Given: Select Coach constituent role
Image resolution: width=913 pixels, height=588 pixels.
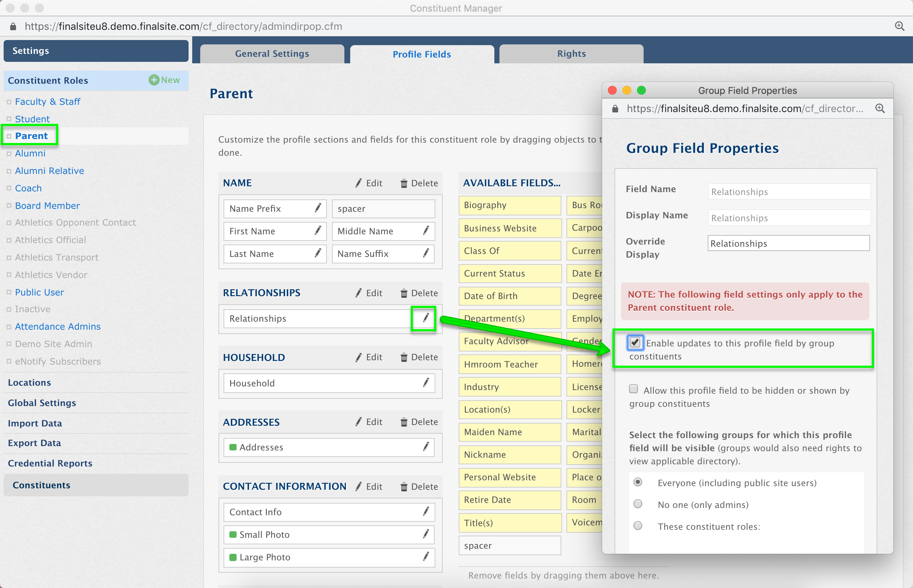Looking at the screenshot, I should [28, 188].
